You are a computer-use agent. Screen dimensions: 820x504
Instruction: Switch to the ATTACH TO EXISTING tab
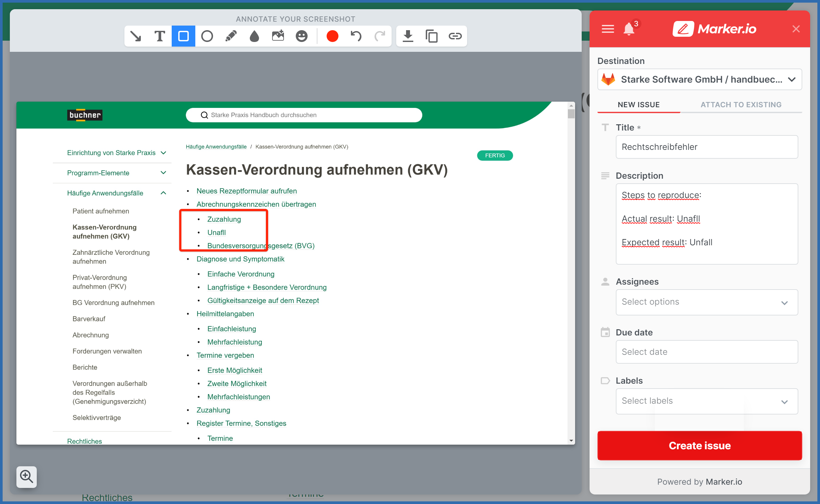741,104
